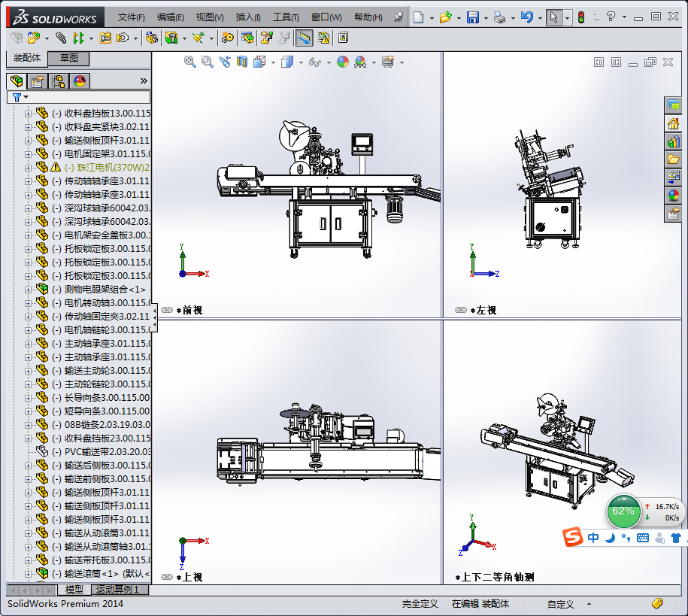Open File Explorer folder task pane tab
This screenshot has height=616, width=688.
tap(673, 159)
